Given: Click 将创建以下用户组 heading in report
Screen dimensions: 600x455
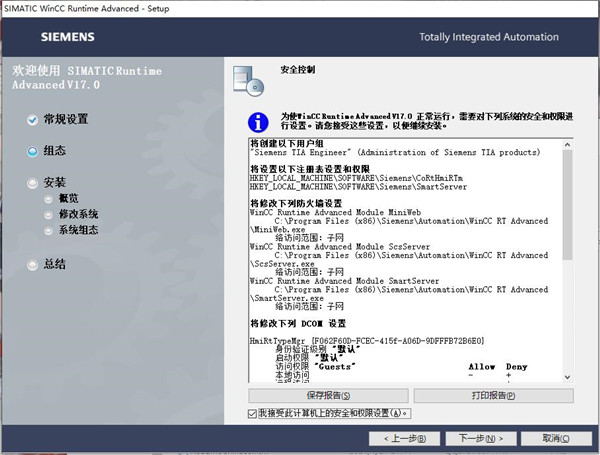Looking at the screenshot, I should point(287,144).
